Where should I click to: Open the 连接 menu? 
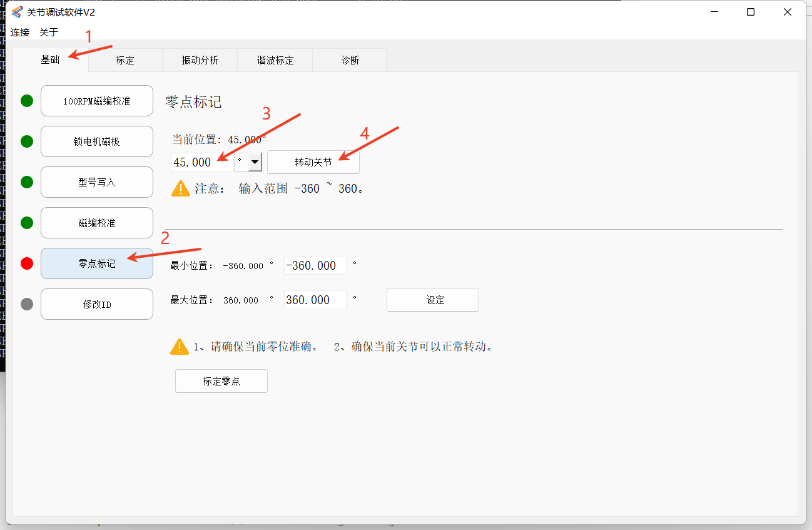coord(20,32)
